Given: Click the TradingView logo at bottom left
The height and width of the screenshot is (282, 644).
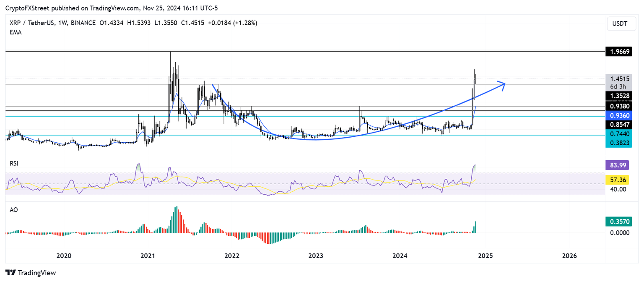Looking at the screenshot, I should 30,273.
